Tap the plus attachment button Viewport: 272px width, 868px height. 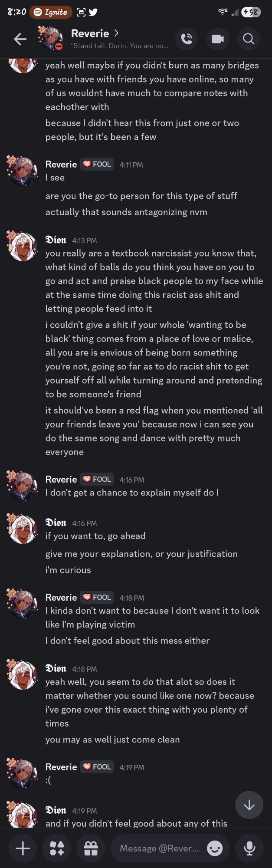point(23,848)
